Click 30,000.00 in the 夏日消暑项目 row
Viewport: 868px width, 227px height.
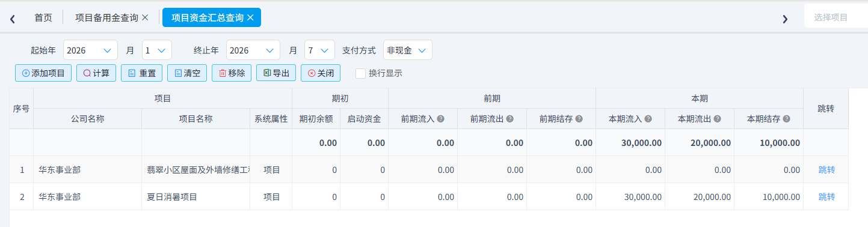pyautogui.click(x=643, y=197)
